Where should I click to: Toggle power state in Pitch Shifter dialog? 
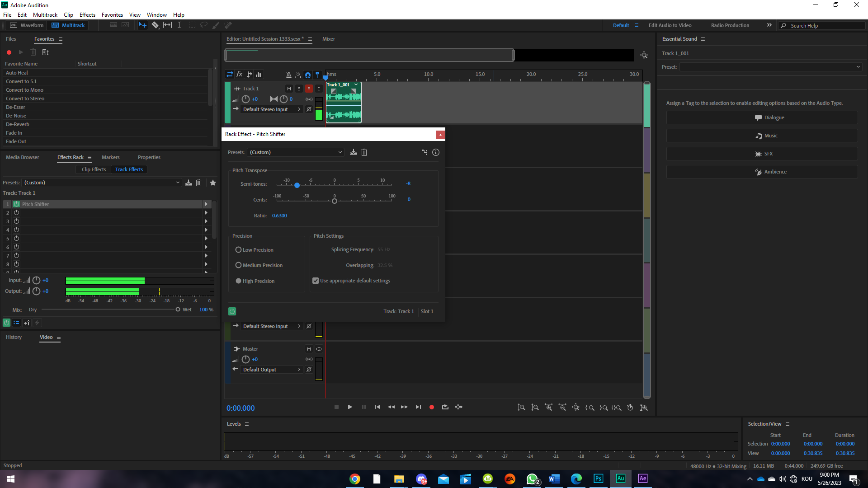(232, 311)
